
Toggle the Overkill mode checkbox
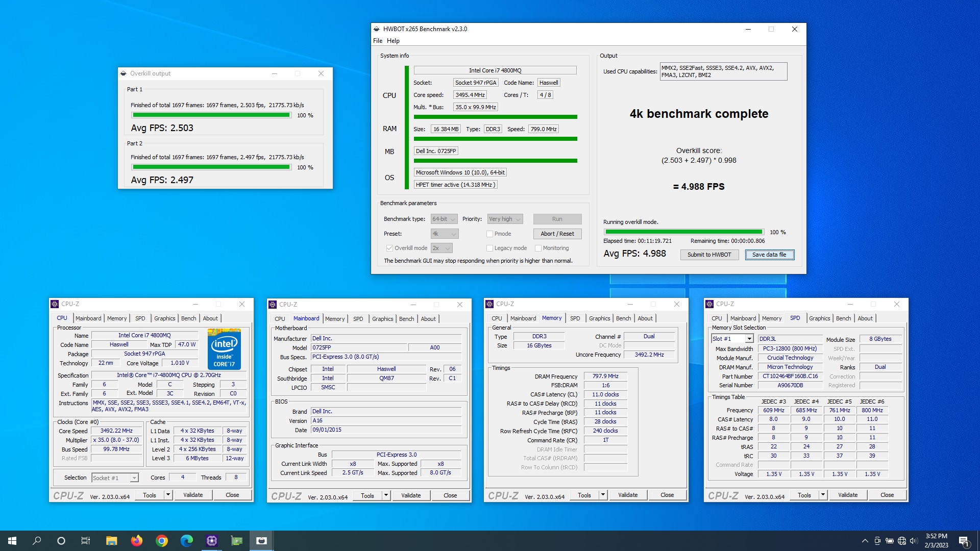pyautogui.click(x=389, y=248)
